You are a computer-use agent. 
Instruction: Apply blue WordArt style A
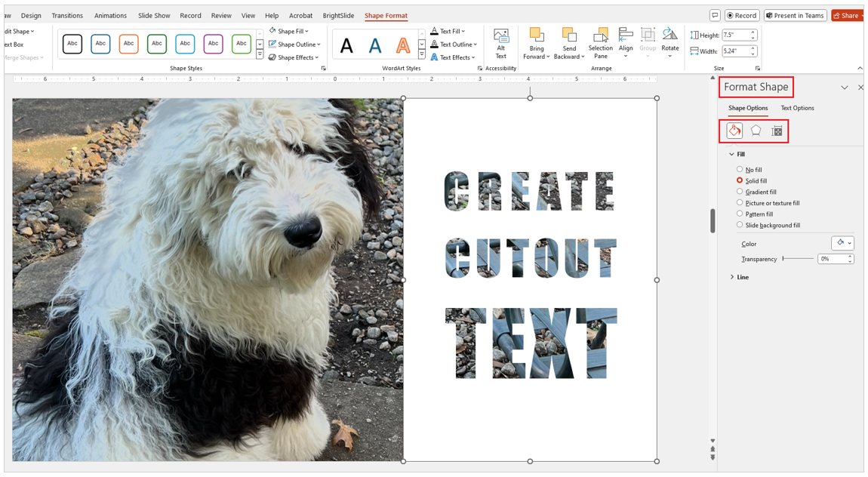tap(375, 45)
